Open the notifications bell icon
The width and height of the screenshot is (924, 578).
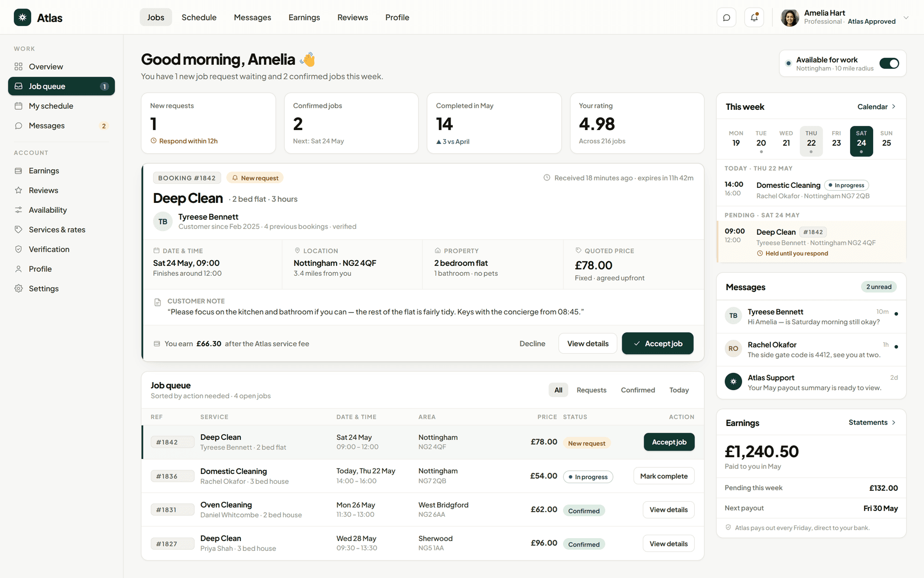coord(754,17)
